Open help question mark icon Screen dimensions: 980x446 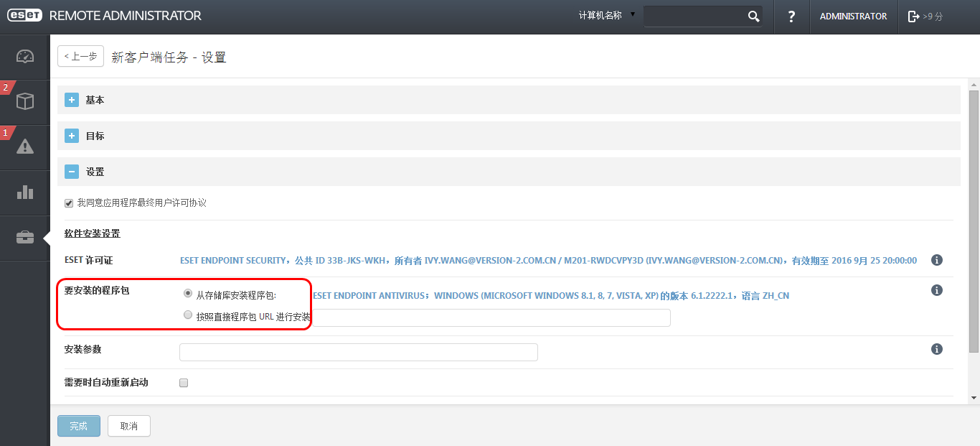tap(791, 17)
